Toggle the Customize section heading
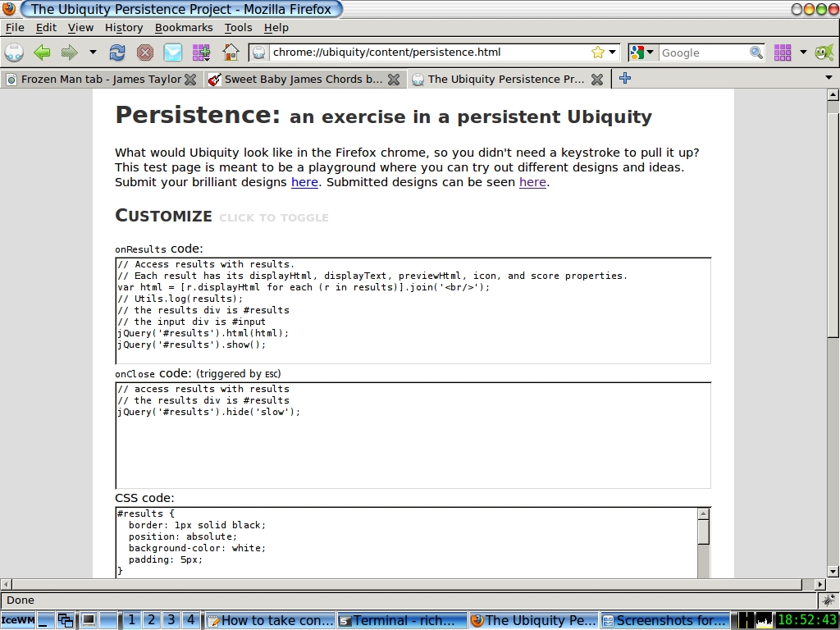 (x=163, y=216)
